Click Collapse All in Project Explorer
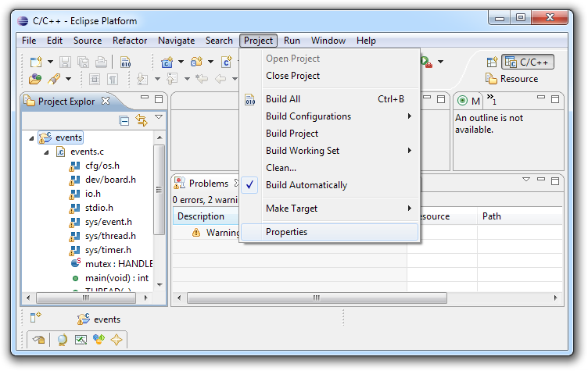This screenshot has height=371, width=588. point(124,120)
